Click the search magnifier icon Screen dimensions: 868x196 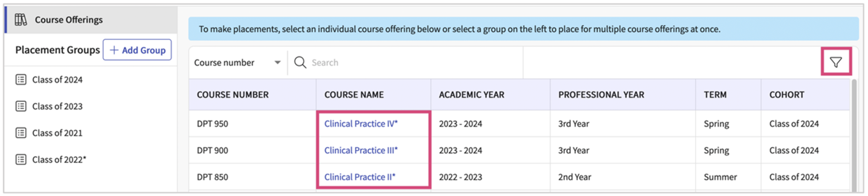click(300, 62)
